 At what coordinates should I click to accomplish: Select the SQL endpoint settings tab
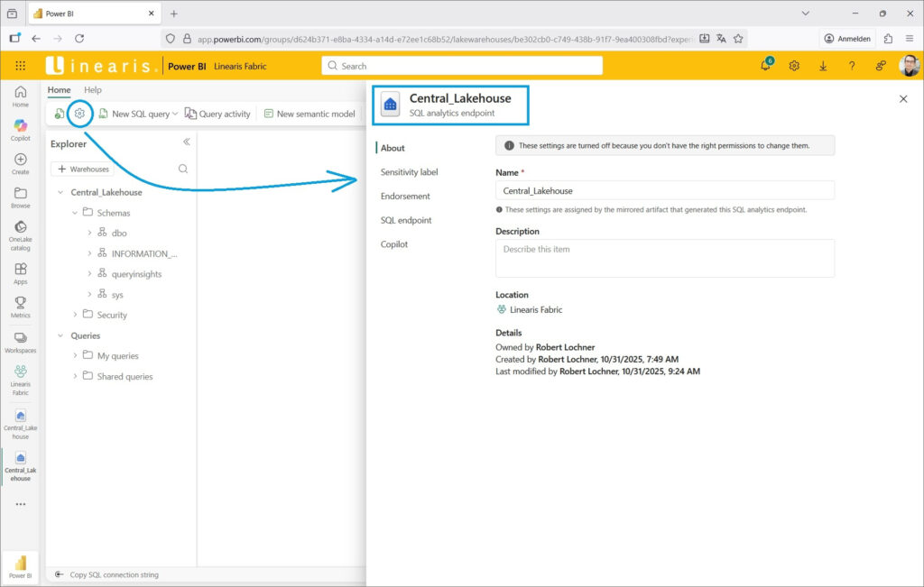click(405, 220)
